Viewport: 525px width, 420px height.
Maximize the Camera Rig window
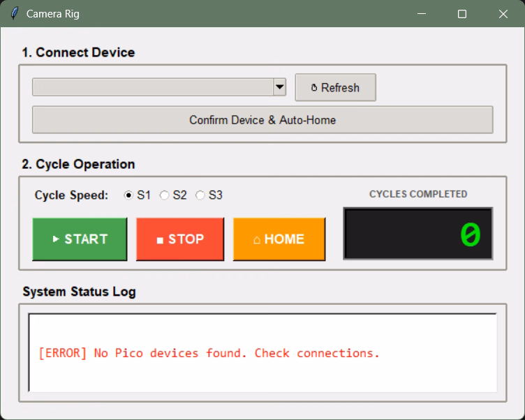(462, 14)
